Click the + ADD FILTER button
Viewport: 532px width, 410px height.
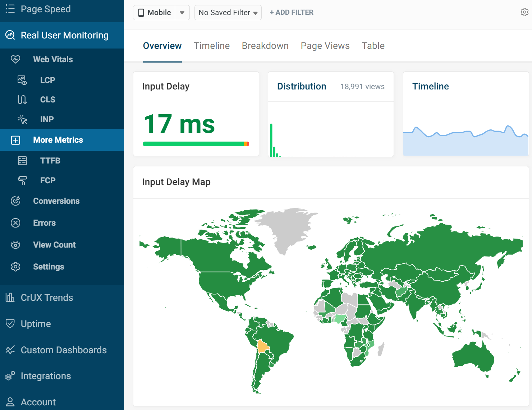pyautogui.click(x=292, y=13)
